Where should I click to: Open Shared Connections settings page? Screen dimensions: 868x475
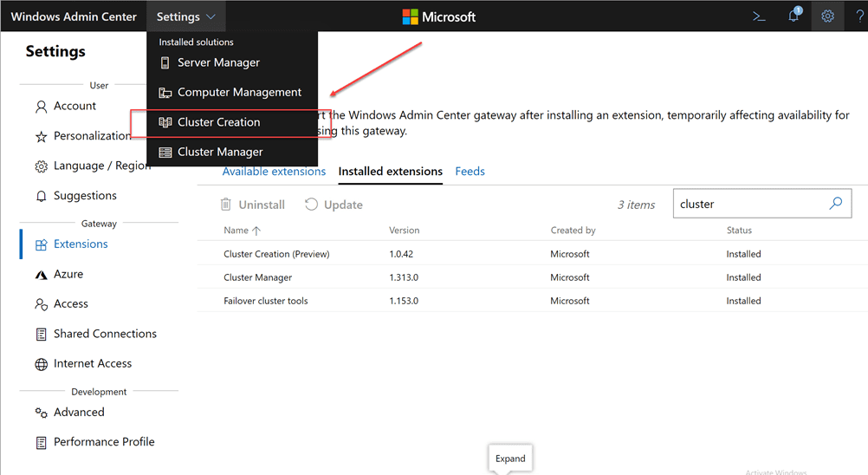tap(105, 334)
